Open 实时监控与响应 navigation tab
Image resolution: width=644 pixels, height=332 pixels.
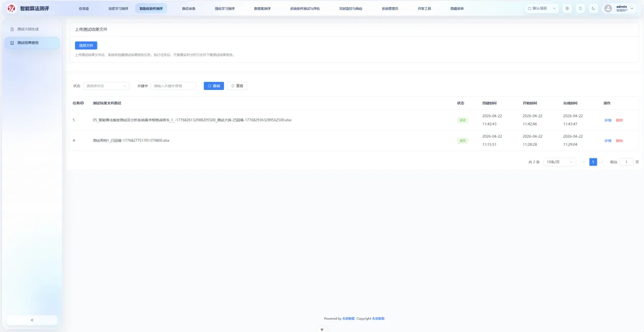(x=351, y=9)
